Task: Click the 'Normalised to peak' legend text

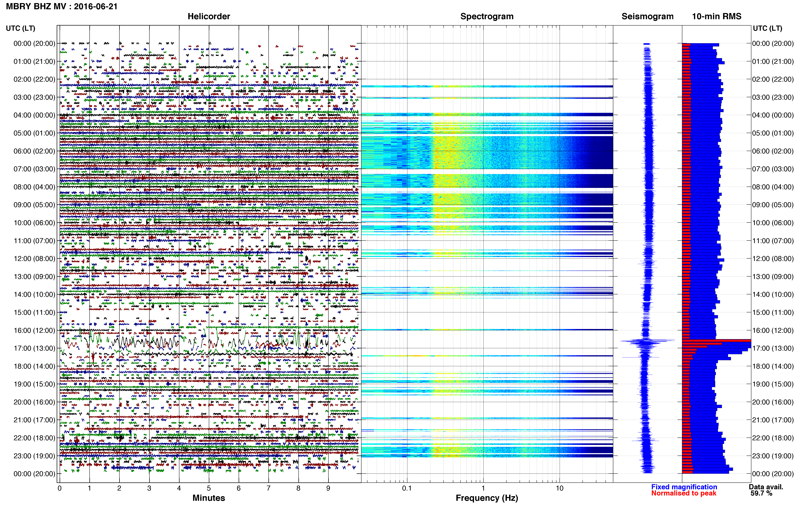Action: pyautogui.click(x=684, y=493)
